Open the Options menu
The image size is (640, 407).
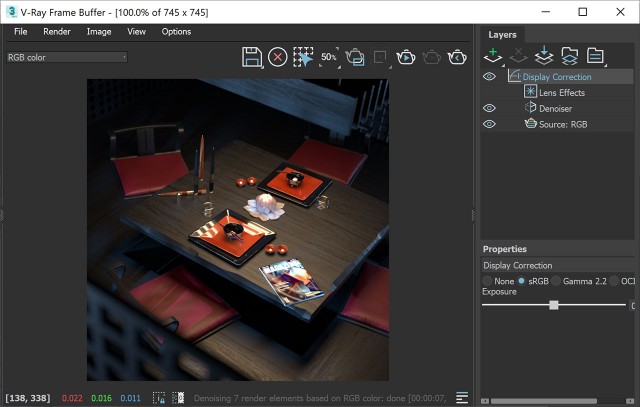pyautogui.click(x=176, y=31)
